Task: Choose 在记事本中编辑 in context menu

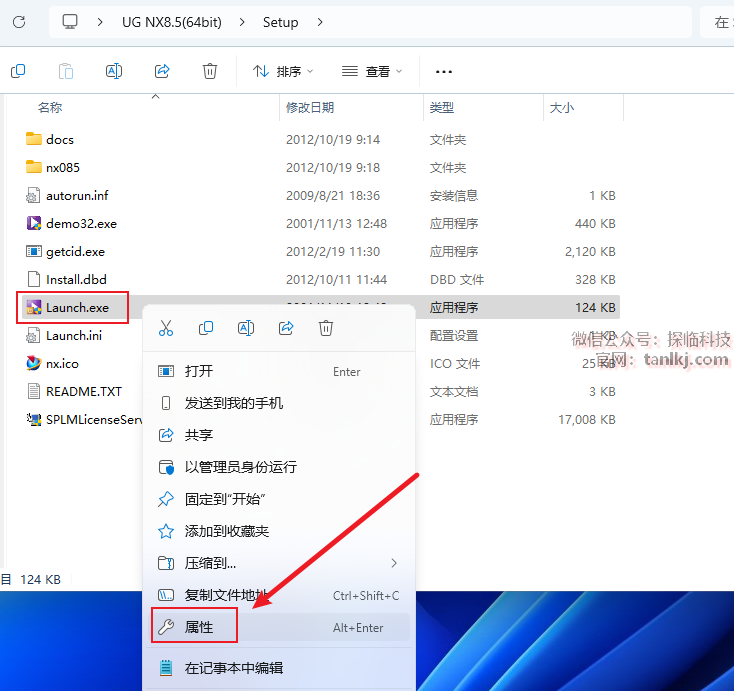Action: [x=279, y=668]
